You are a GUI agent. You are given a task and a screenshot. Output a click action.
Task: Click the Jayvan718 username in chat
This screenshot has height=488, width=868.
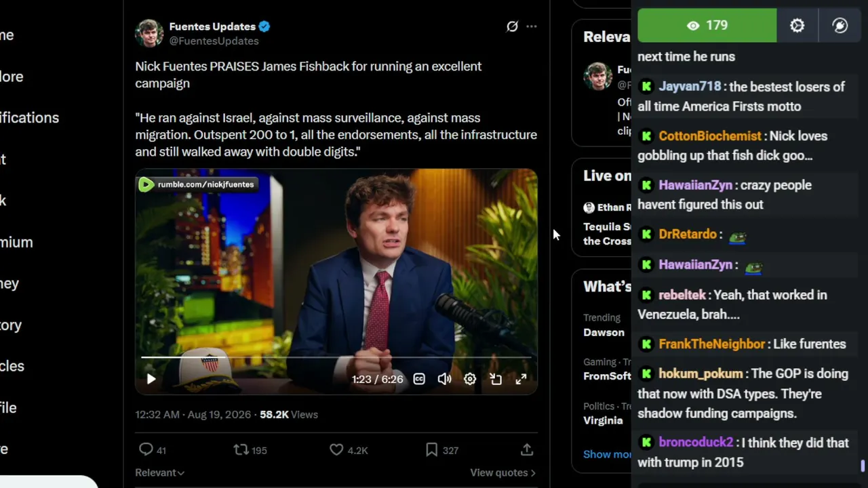coord(690,87)
